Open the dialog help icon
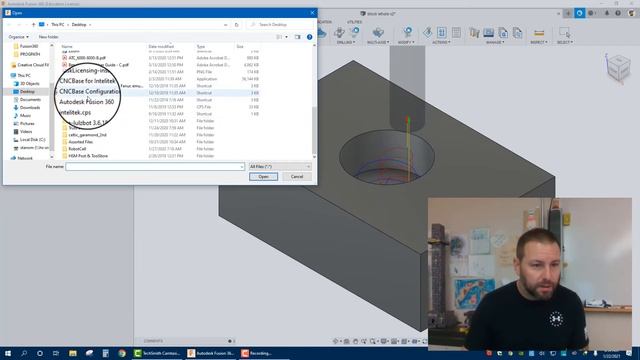This screenshot has height=360, width=640. pyautogui.click(x=309, y=37)
